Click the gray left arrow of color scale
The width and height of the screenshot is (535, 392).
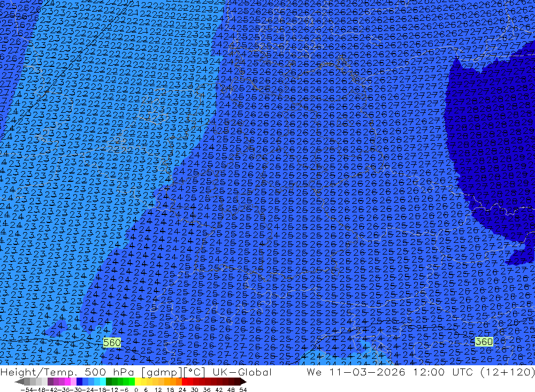click(x=19, y=382)
